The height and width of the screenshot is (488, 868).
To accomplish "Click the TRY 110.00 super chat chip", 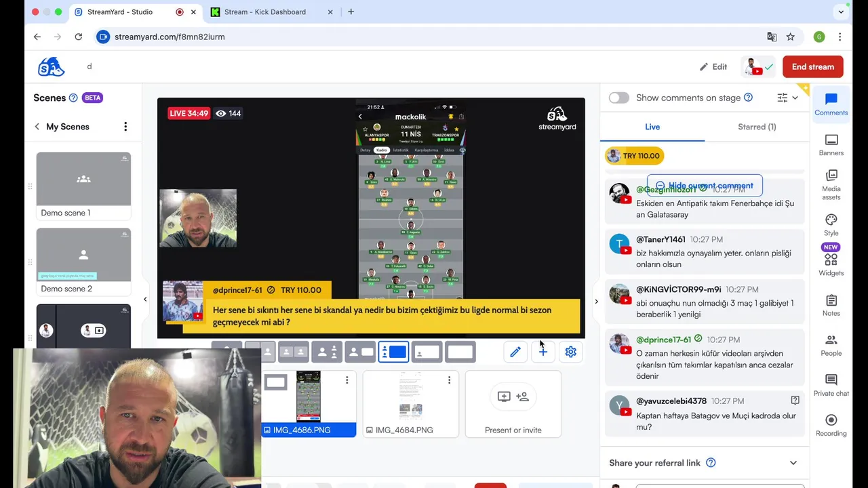I will [635, 156].
